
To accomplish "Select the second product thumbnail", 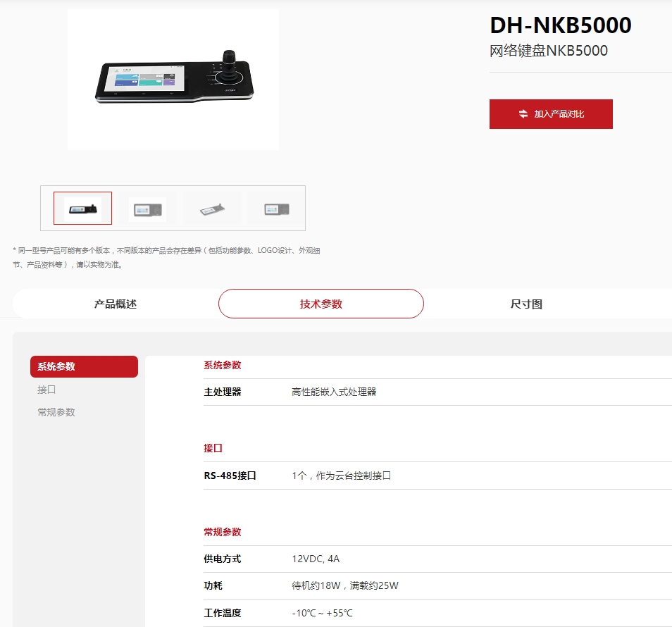I will pyautogui.click(x=148, y=209).
